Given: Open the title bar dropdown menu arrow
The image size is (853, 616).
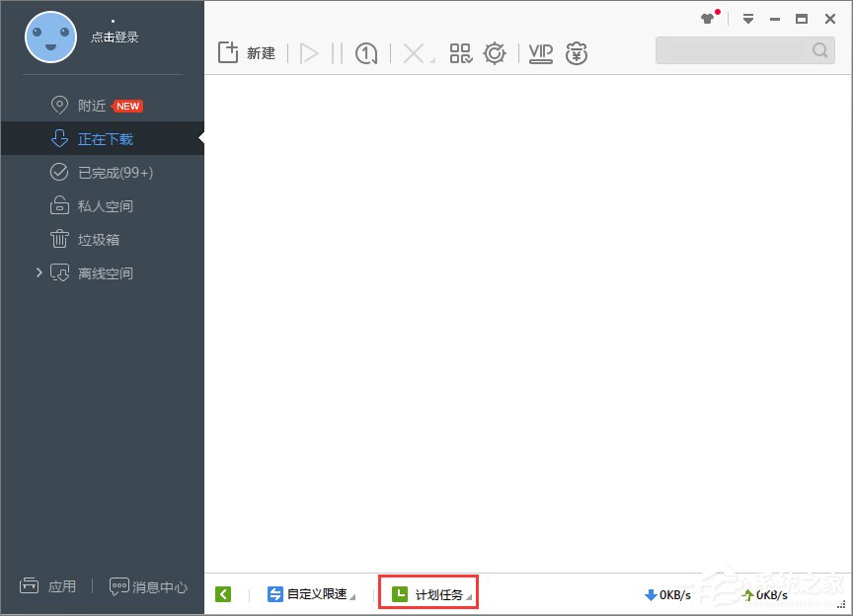Looking at the screenshot, I should (x=750, y=19).
